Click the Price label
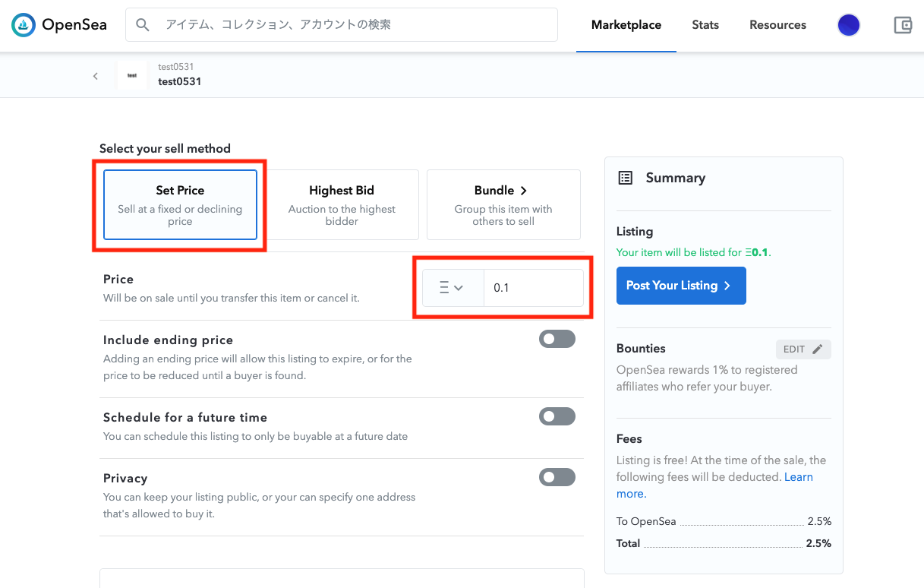This screenshot has width=924, height=588. pyautogui.click(x=118, y=280)
